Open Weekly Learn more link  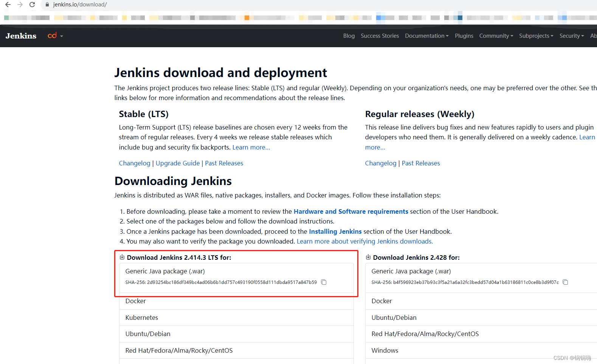pyautogui.click(x=587, y=137)
